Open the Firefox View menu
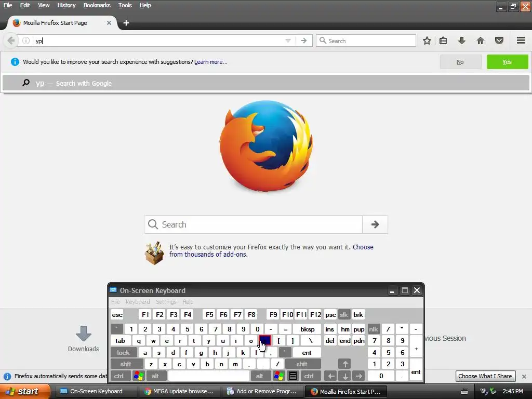Screen dimensions: 532x399 [x=44, y=5]
